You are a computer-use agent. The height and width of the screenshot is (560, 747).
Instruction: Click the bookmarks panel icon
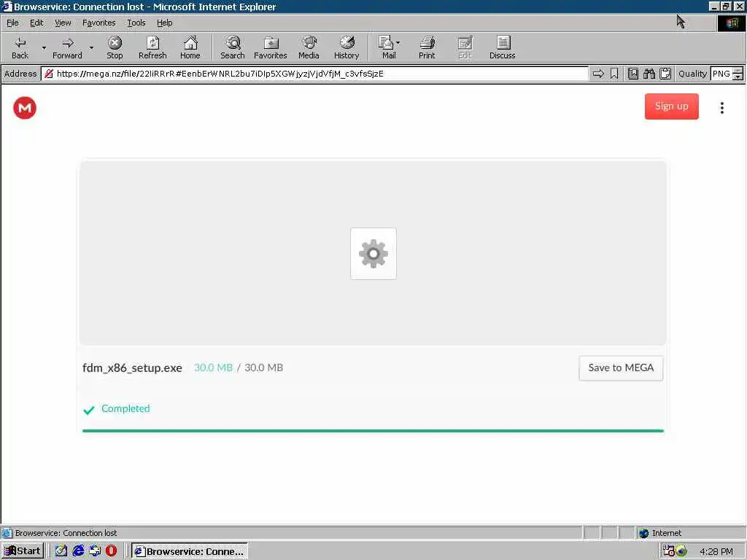pos(633,74)
